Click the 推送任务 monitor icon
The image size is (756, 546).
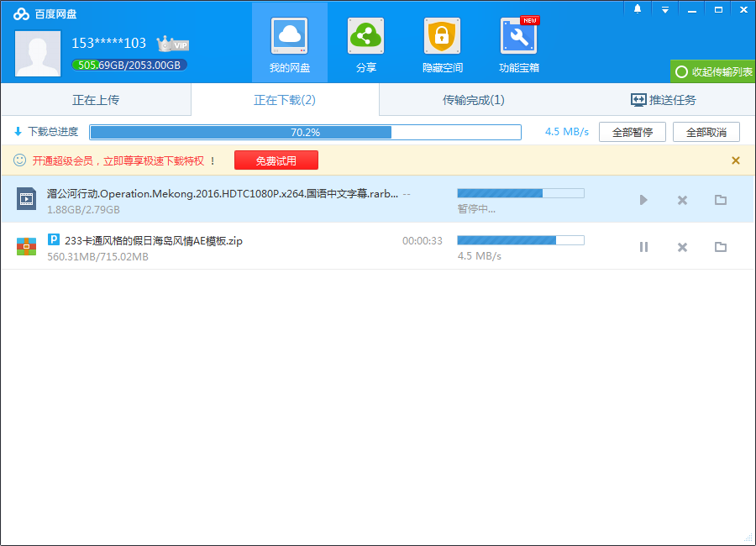pos(638,100)
